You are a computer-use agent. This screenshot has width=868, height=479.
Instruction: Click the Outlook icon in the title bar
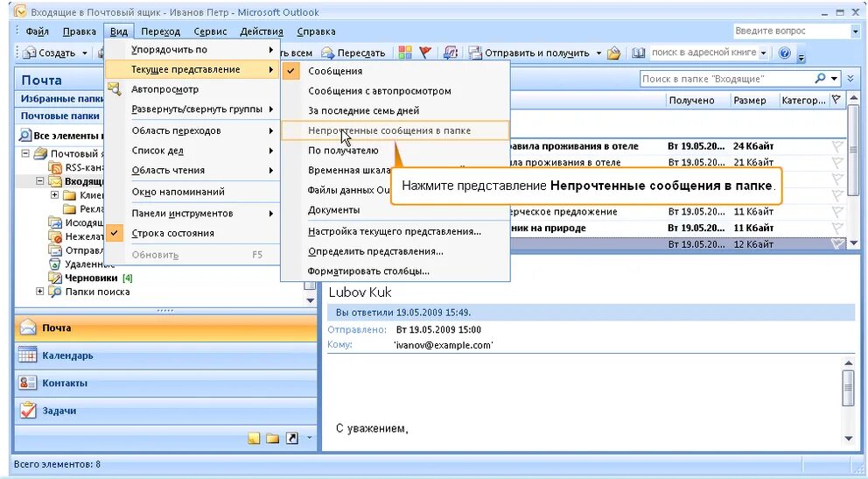click(20, 11)
